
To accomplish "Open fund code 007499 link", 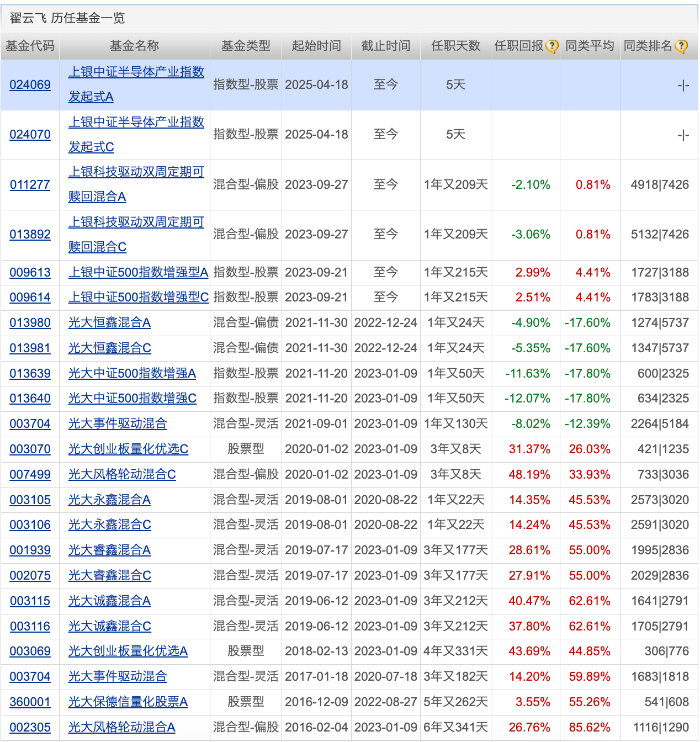I will point(30,474).
